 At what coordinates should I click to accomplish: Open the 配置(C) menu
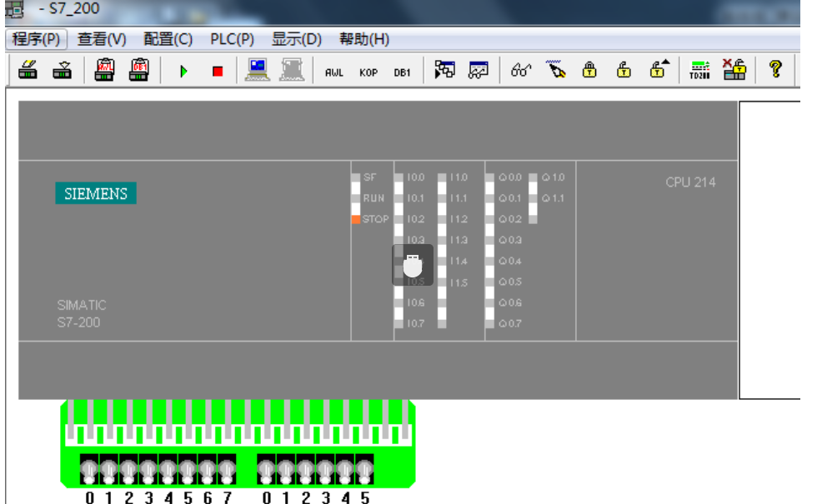[168, 39]
